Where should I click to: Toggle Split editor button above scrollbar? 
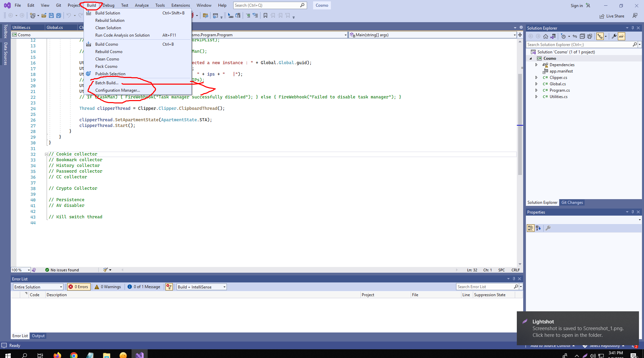520,35
